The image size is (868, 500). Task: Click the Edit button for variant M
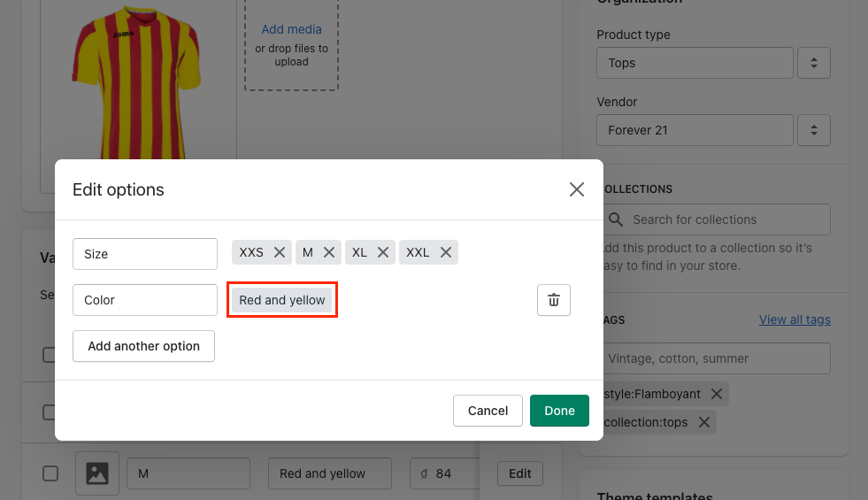519,473
